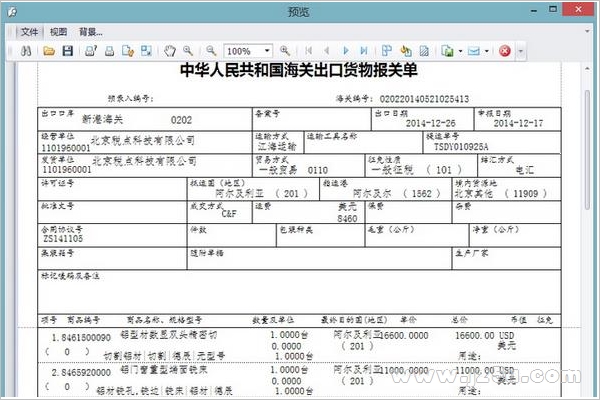
Task: Close preview with the red X toolbar icon
Action: pos(505,51)
